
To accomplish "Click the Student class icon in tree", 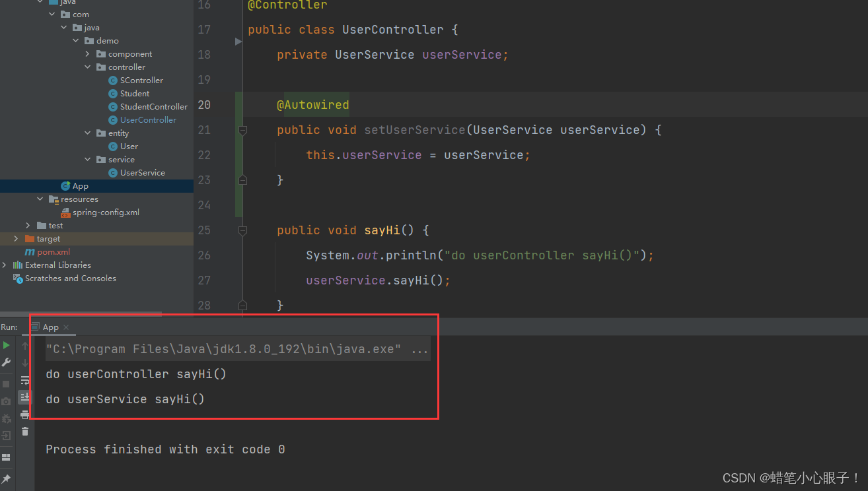I will (113, 94).
